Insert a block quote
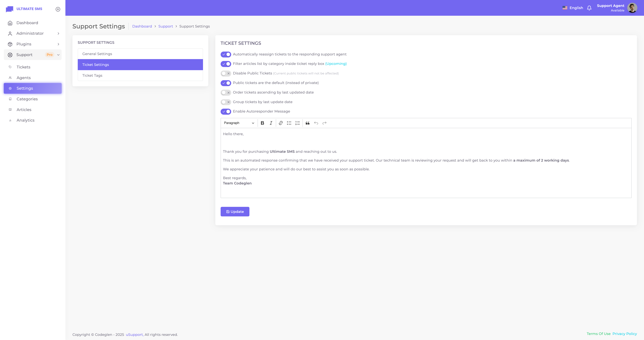644x340 pixels. point(308,123)
